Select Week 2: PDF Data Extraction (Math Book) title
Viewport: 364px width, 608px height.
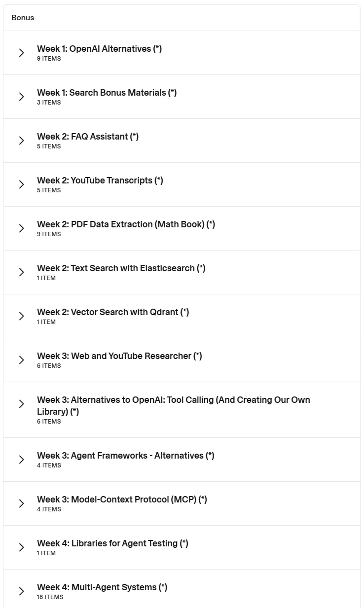(126, 224)
